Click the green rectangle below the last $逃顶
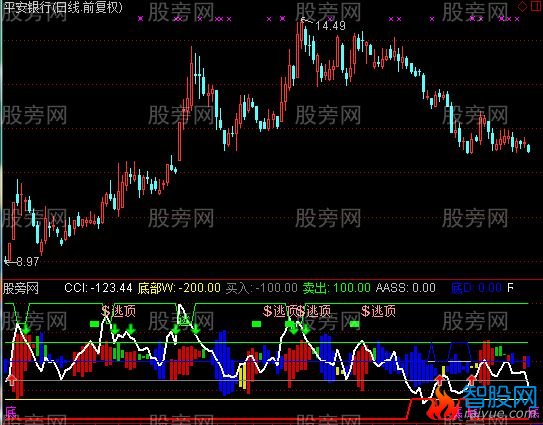This screenshot has height=425, width=543. point(354,324)
